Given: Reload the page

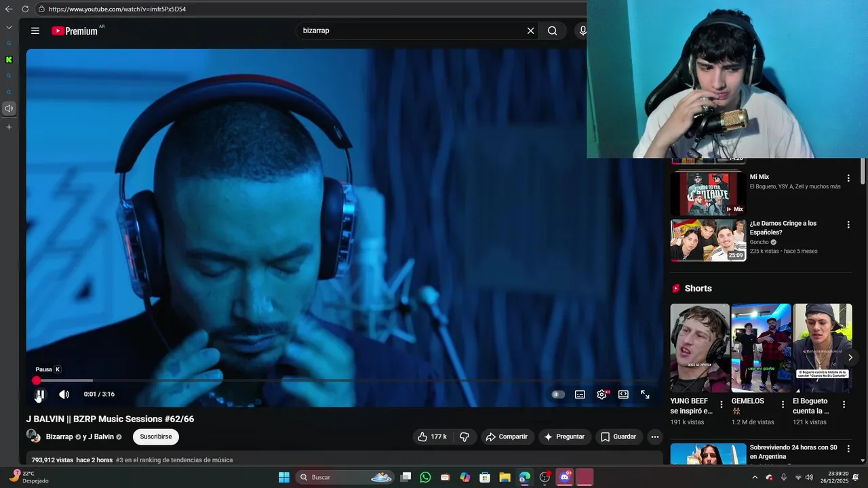Looking at the screenshot, I should 25,9.
